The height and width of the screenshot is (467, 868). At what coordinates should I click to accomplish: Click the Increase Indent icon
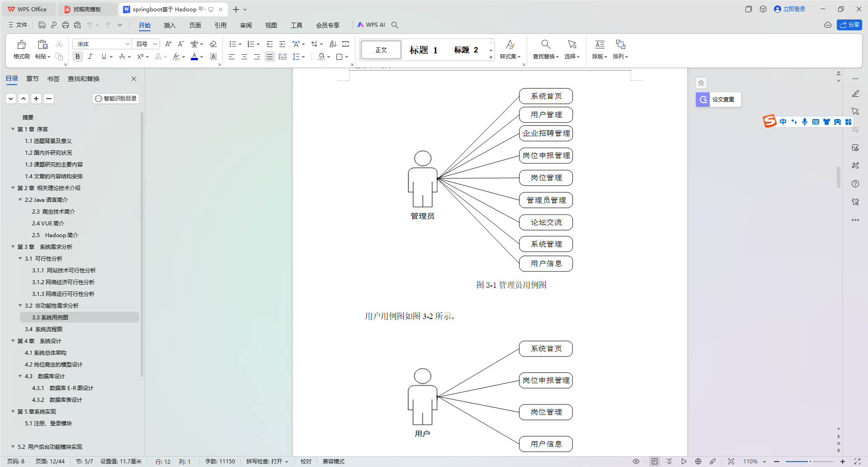(x=282, y=44)
